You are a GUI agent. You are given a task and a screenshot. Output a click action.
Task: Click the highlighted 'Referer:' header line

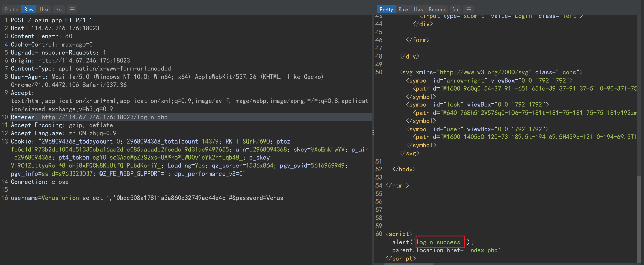pyautogui.click(x=89, y=117)
